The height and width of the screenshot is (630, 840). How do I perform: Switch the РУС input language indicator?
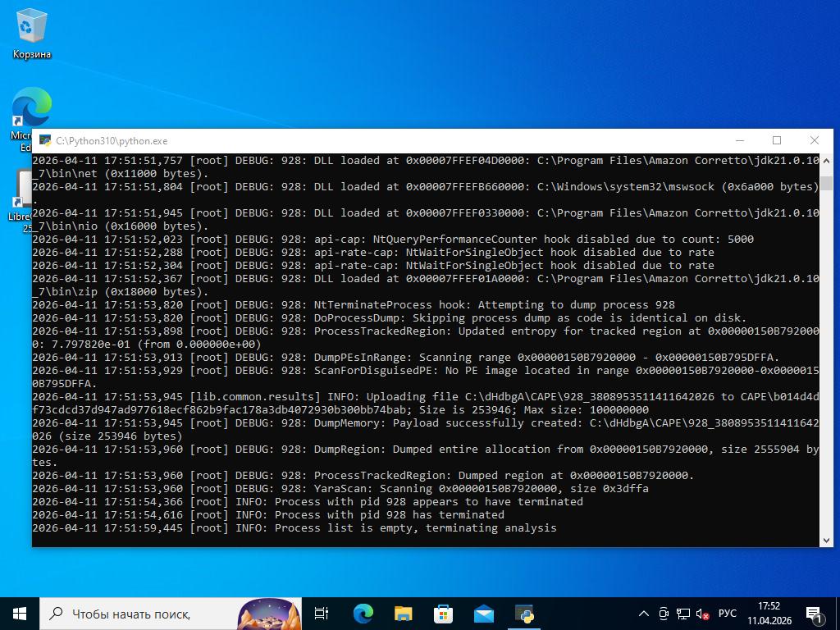(x=728, y=614)
